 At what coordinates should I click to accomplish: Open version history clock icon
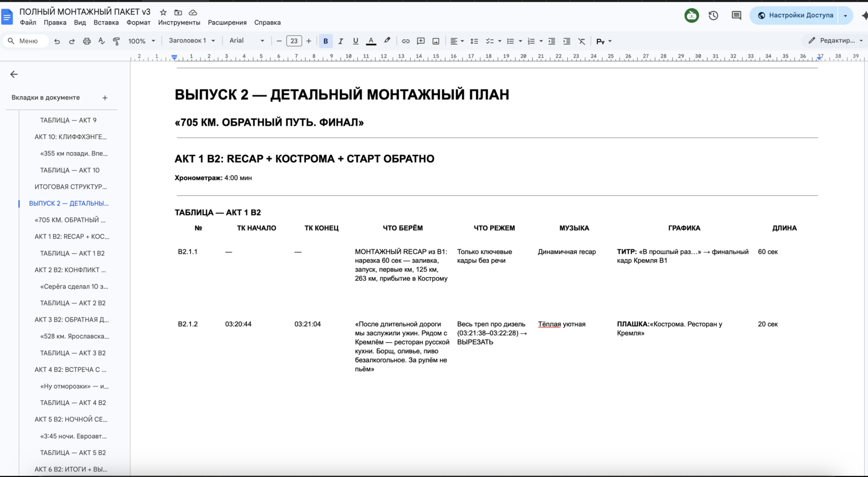(714, 15)
